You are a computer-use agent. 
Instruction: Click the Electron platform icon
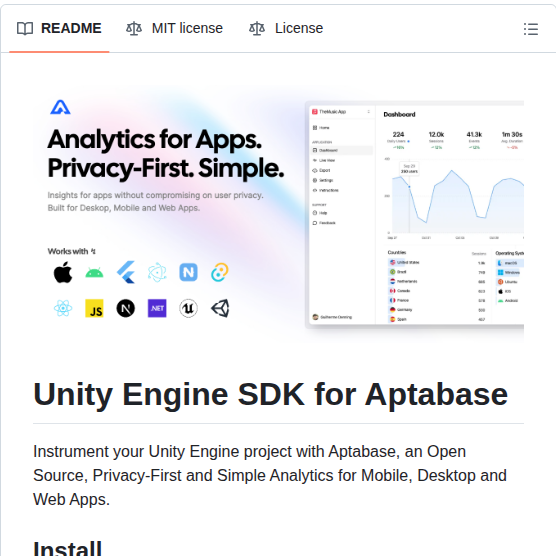(x=157, y=272)
